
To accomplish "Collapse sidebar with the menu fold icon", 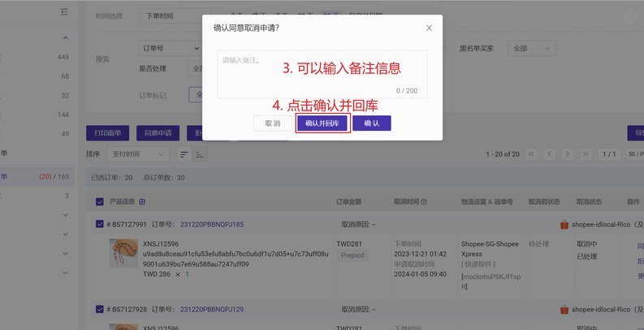I will 64,12.
